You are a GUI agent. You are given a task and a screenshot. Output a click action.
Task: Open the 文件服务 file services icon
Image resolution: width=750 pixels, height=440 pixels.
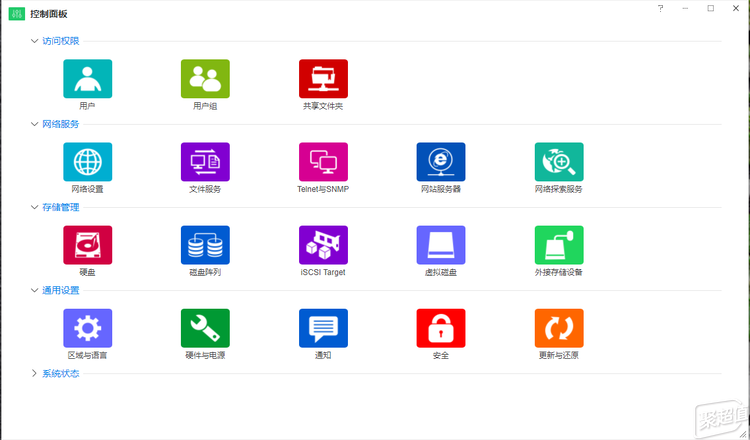point(205,162)
